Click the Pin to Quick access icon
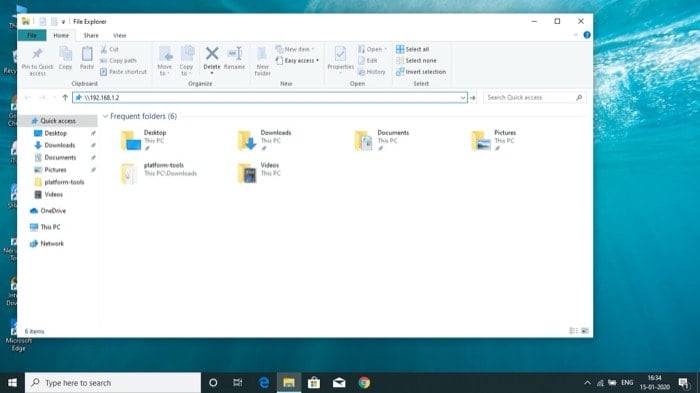Screen dimensions: 700x393 (x=38, y=54)
